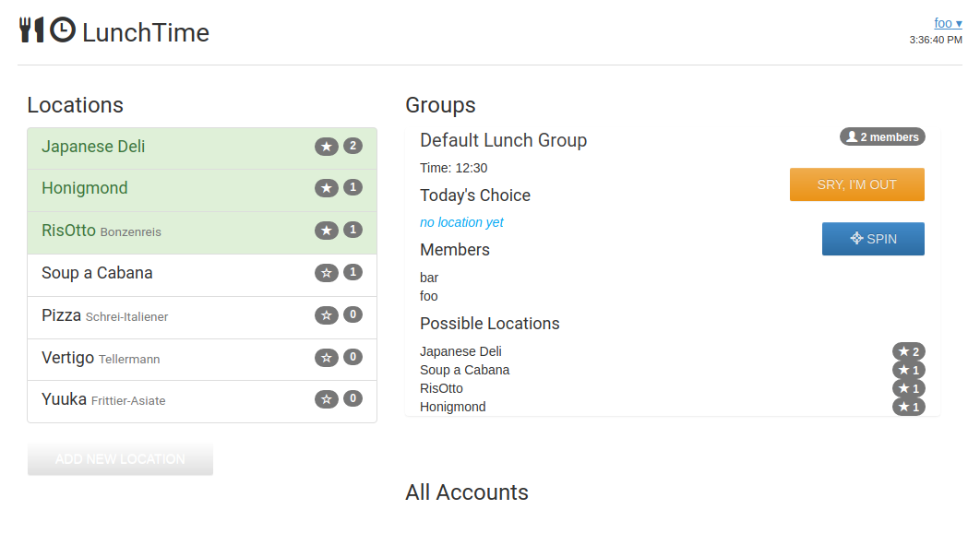This screenshot has width=980, height=557.
Task: Toggle the Honigmond favorite star
Action: [327, 188]
